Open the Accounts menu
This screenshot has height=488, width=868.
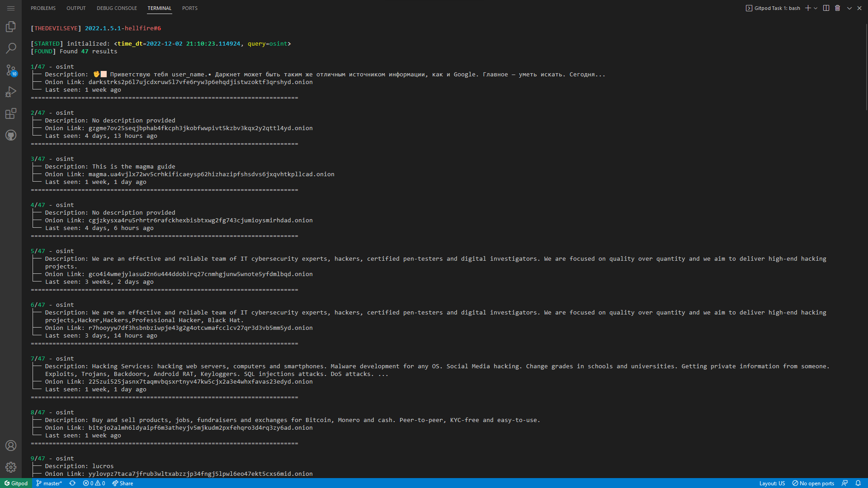tap(11, 446)
